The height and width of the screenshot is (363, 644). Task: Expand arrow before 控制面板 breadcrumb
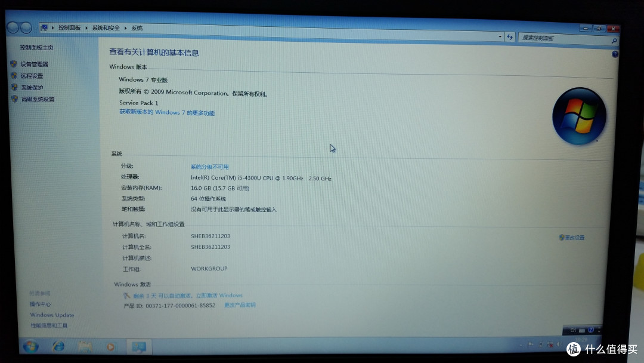click(x=52, y=27)
